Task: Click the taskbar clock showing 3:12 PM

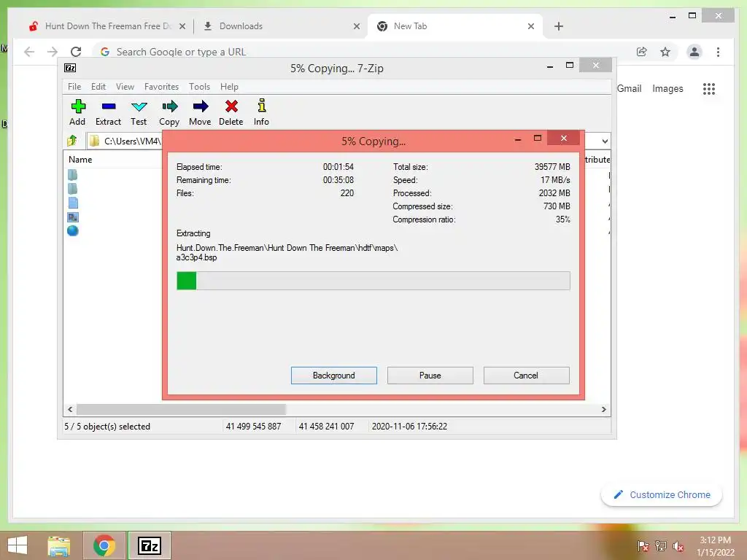Action: click(716, 540)
